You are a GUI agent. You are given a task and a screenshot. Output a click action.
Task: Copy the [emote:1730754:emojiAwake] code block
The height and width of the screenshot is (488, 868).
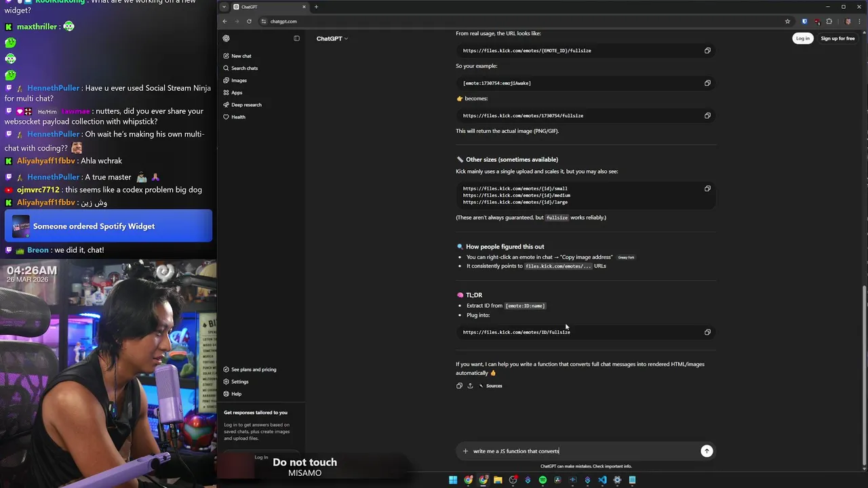tap(707, 83)
